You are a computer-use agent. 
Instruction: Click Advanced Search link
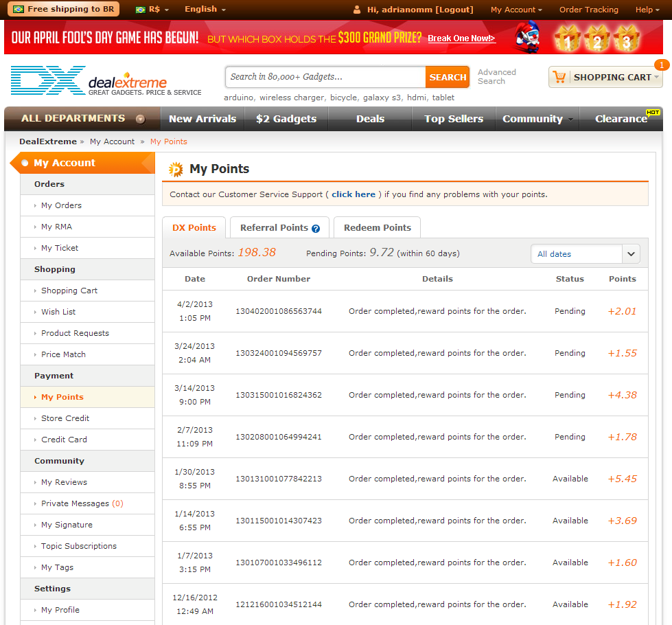pyautogui.click(x=497, y=77)
